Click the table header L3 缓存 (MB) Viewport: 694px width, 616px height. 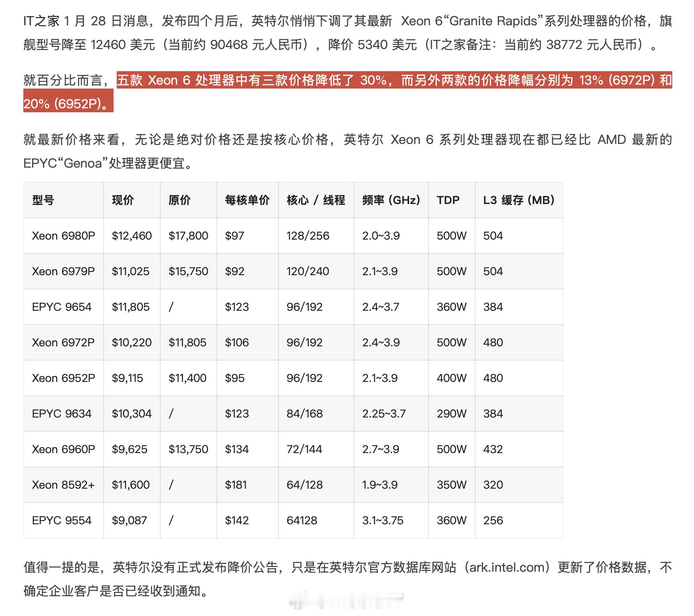(x=519, y=200)
